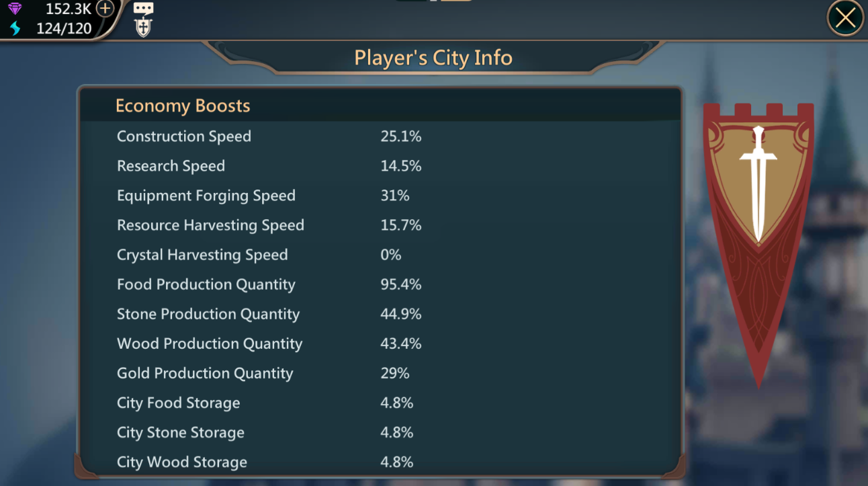Tap the Player's City Info title banner

point(433,58)
